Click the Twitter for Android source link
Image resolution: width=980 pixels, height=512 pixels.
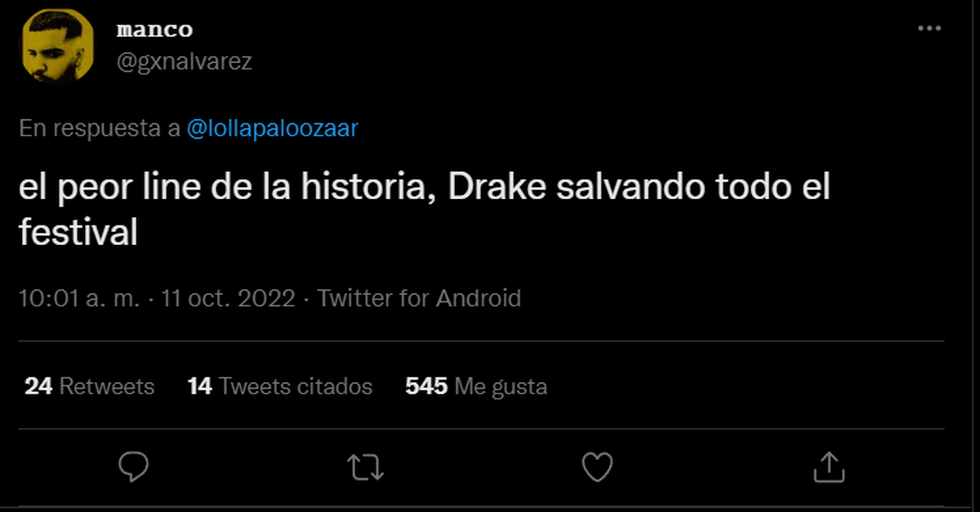(x=419, y=298)
